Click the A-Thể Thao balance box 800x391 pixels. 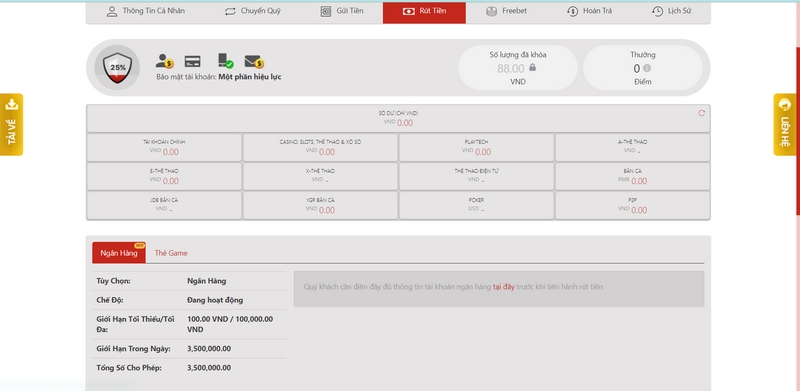633,148
